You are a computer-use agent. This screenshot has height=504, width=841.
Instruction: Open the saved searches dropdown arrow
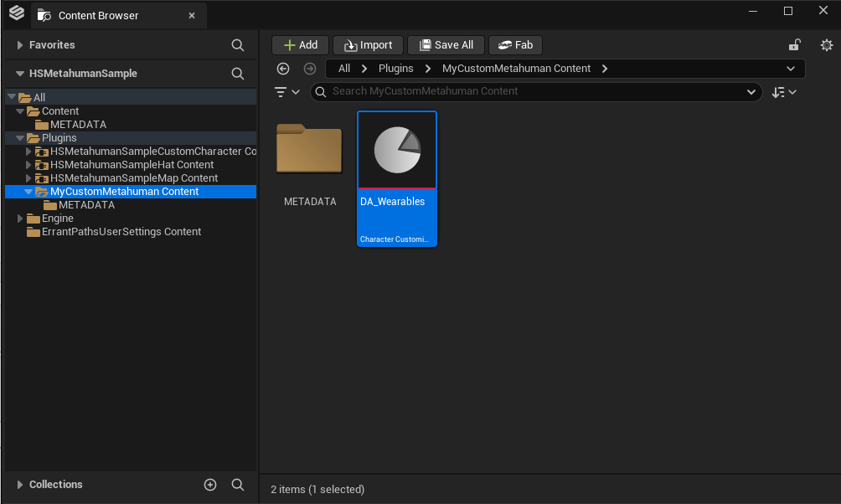click(751, 92)
